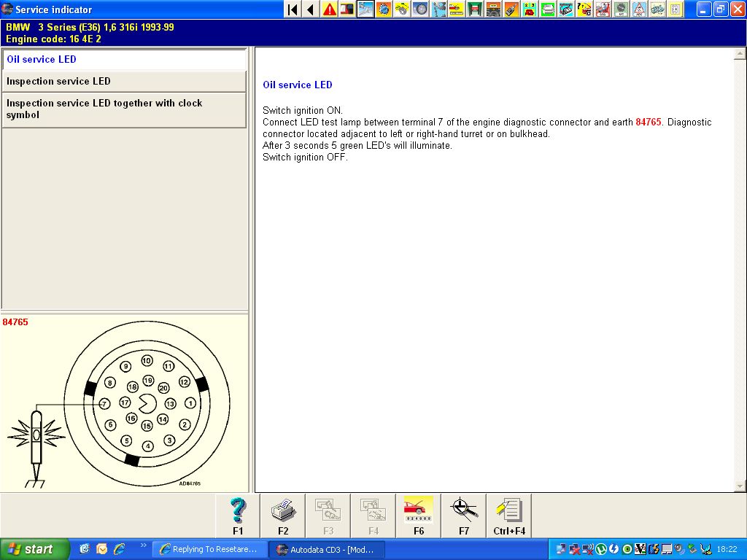Open the vehicle lift toolbar icon
747x560 pixels.
point(475,9)
